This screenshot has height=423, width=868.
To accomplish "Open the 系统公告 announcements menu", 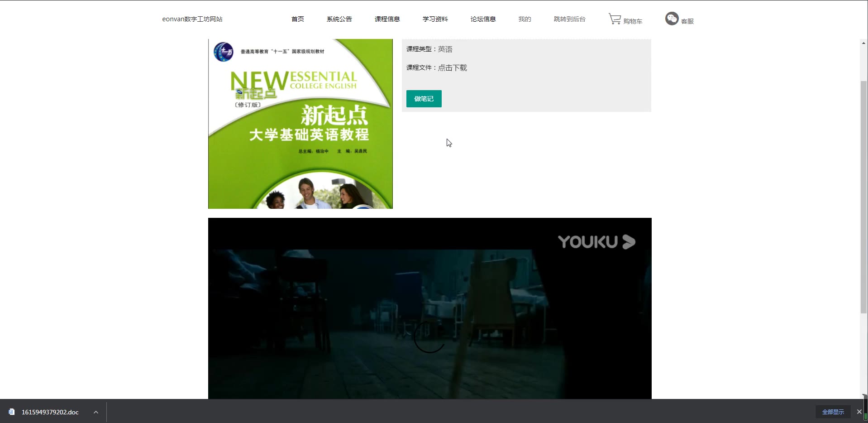I will 339,19.
